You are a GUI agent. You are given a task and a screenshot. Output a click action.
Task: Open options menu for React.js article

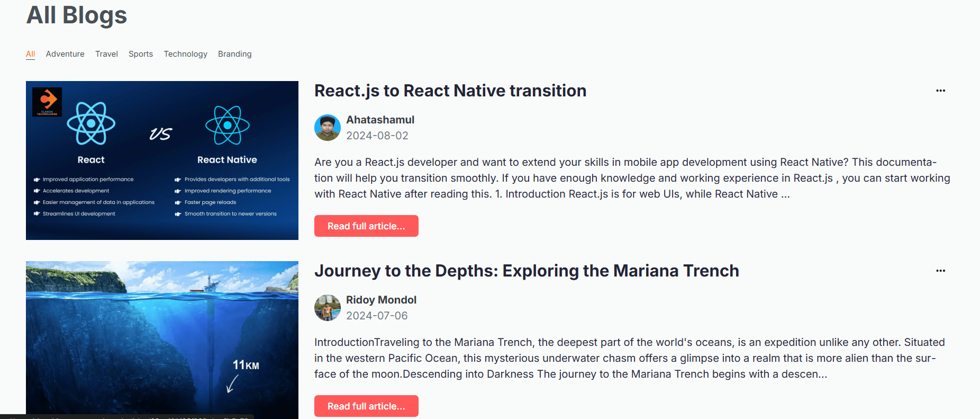pyautogui.click(x=940, y=91)
